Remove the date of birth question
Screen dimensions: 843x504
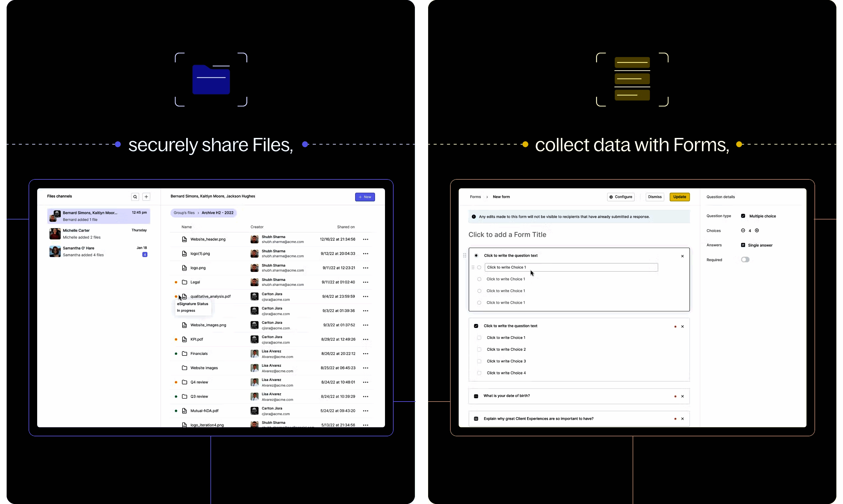pos(682,396)
